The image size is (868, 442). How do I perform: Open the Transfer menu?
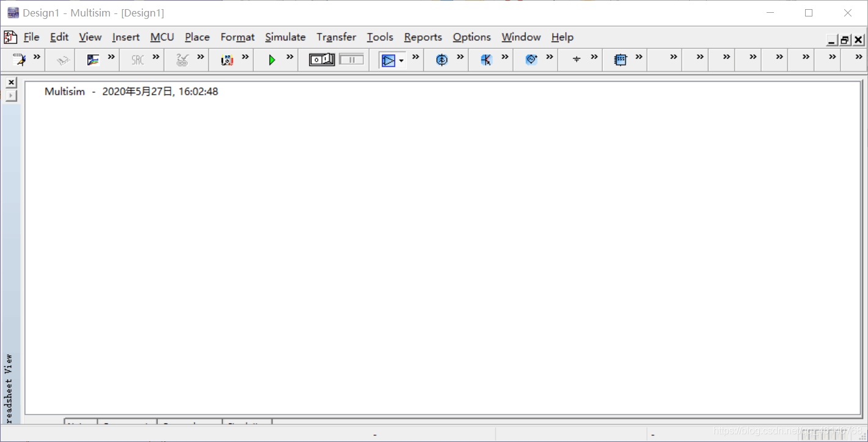[336, 37]
